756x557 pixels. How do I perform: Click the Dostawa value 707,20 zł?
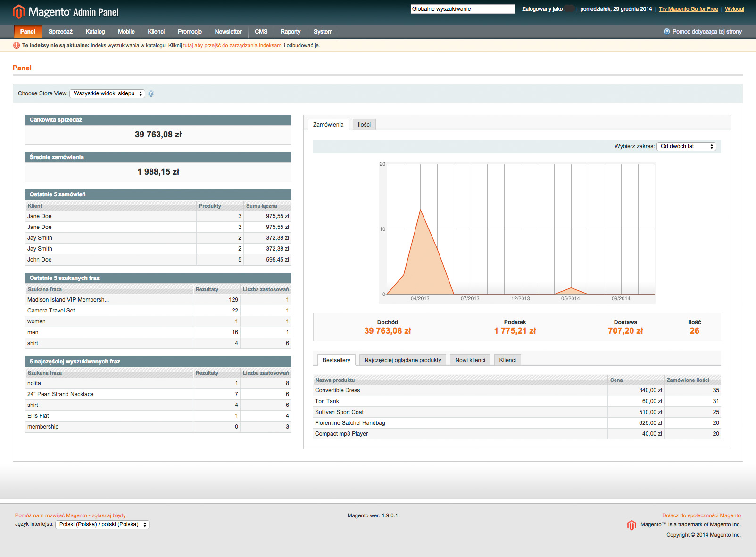pyautogui.click(x=625, y=331)
